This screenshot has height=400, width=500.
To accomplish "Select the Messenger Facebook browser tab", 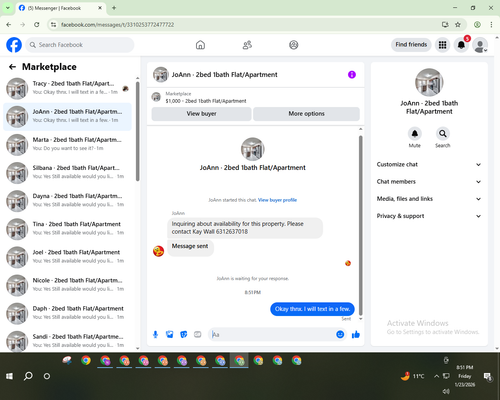I will tap(60, 8).
